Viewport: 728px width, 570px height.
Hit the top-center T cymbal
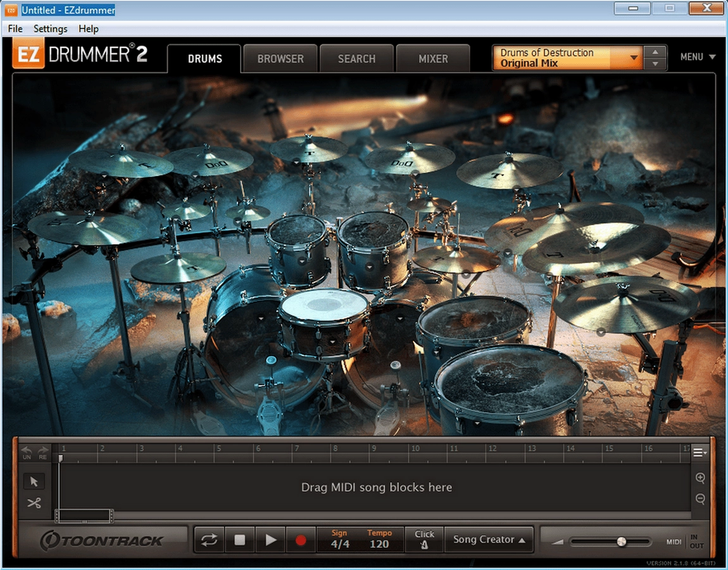tap(308, 149)
